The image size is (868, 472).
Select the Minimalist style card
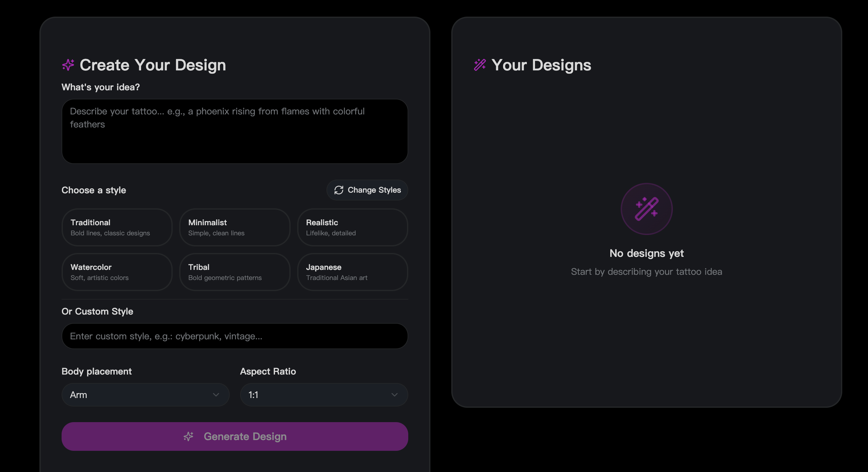point(235,227)
